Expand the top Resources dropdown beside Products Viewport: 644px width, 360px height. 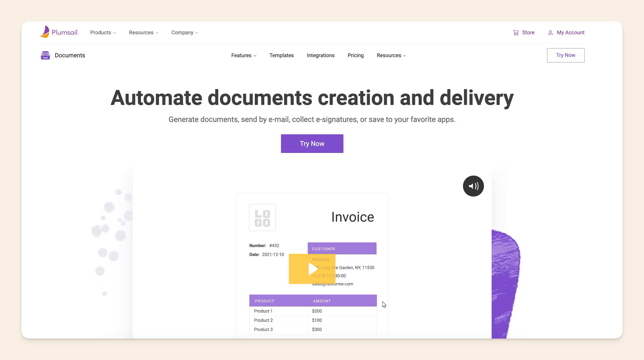click(144, 32)
